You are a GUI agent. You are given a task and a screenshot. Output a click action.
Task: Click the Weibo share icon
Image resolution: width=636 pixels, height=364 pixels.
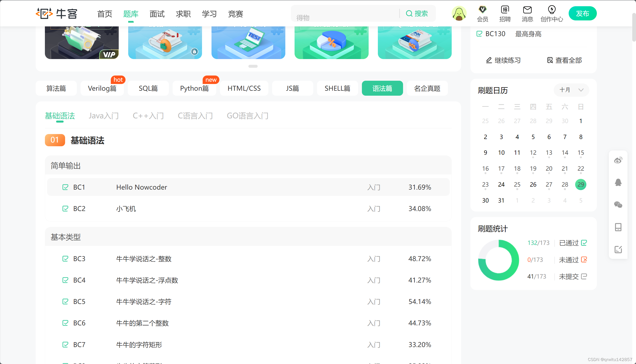pos(618,160)
